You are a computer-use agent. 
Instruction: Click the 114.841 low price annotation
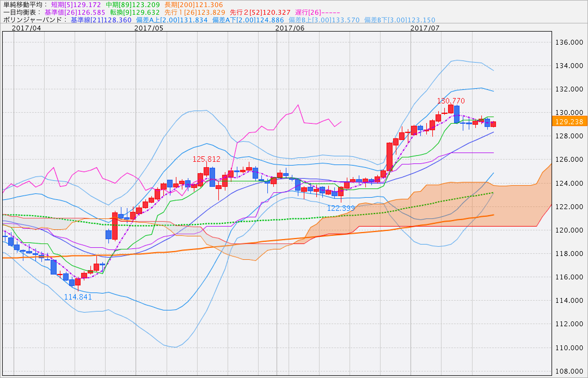78,297
